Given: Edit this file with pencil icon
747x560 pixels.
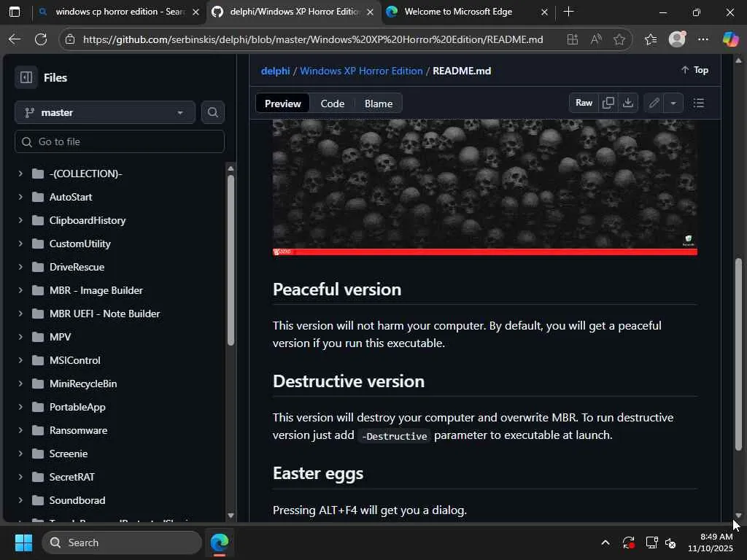Looking at the screenshot, I should pos(654,103).
